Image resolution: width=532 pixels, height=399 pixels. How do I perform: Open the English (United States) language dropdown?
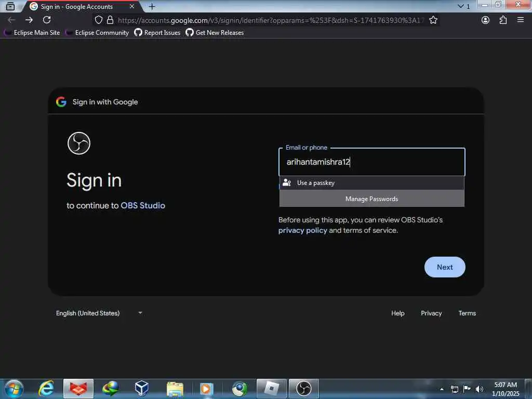(x=99, y=313)
